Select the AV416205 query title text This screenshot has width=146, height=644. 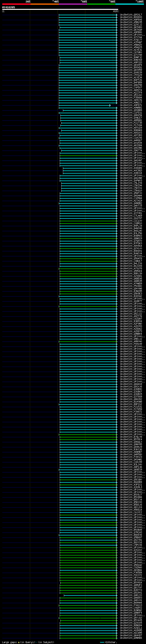click(x=8, y=7)
